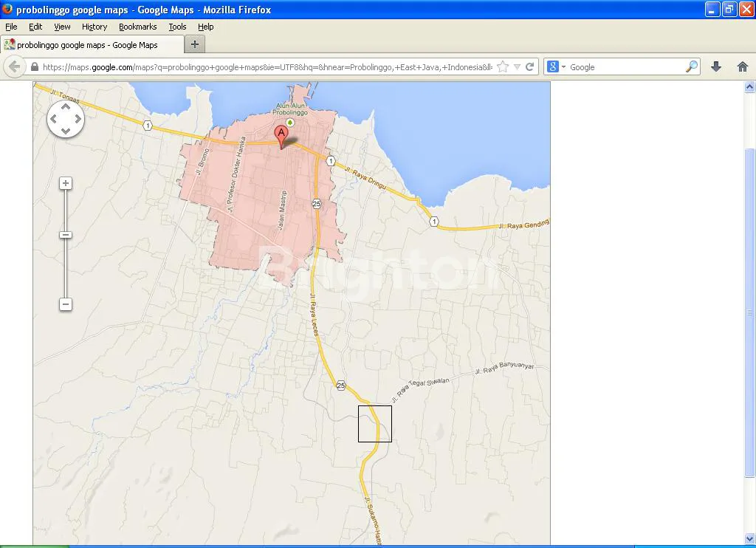The height and width of the screenshot is (548, 756).
Task: Open a new tab with plus button
Action: 194,44
